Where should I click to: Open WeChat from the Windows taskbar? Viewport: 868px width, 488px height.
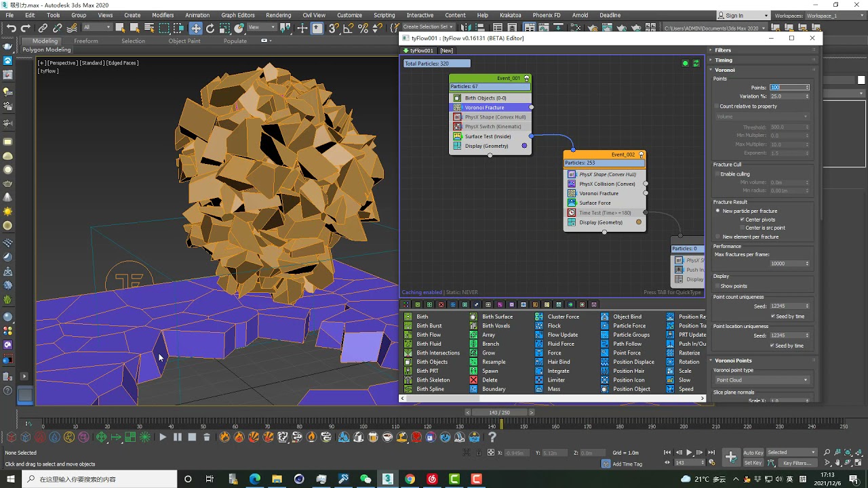[366, 479]
